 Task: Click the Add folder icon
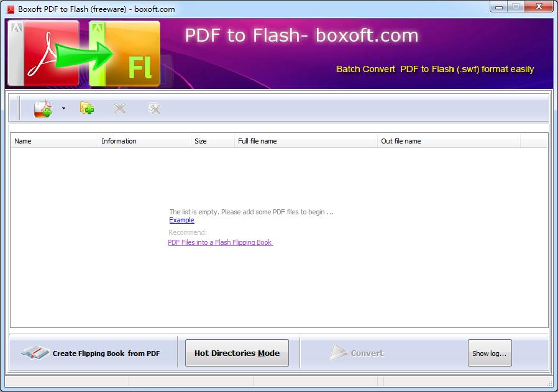pyautogui.click(x=87, y=107)
